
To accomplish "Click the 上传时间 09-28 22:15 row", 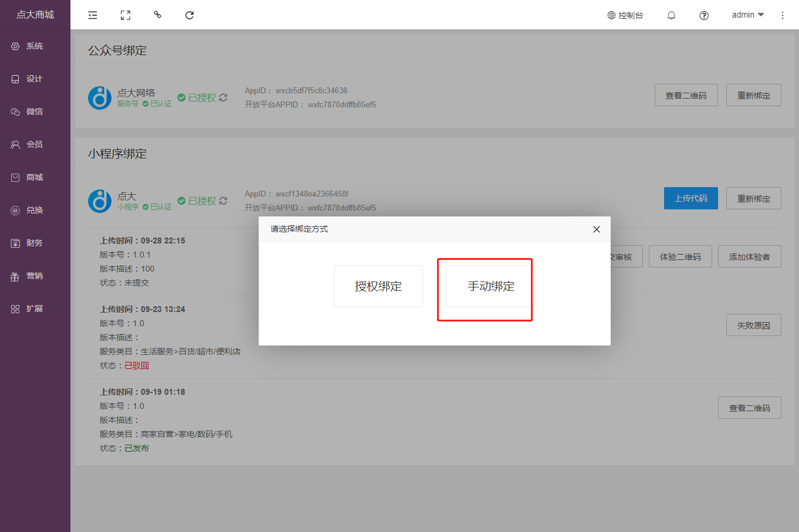I will coord(143,240).
